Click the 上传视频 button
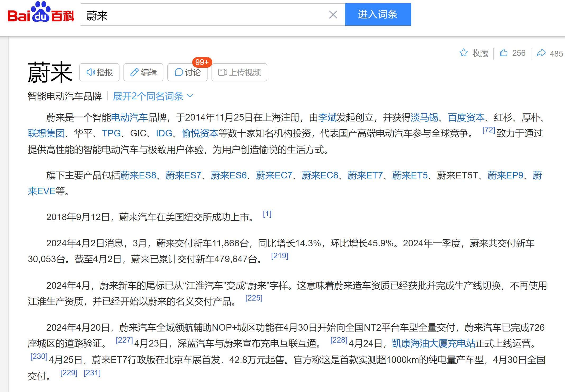565x392 pixels. coord(239,72)
